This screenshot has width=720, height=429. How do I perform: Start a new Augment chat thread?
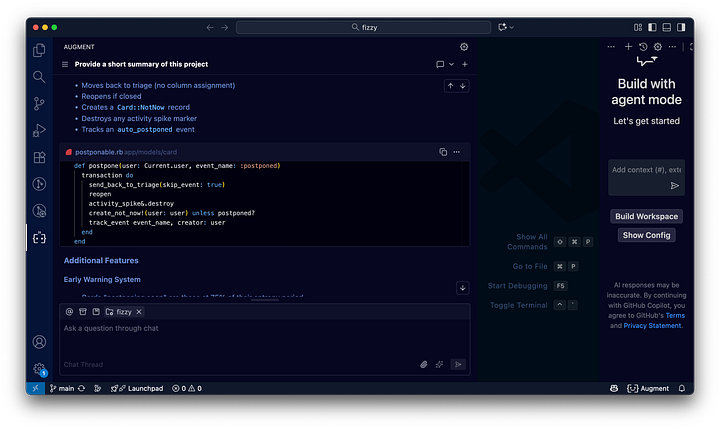(465, 64)
